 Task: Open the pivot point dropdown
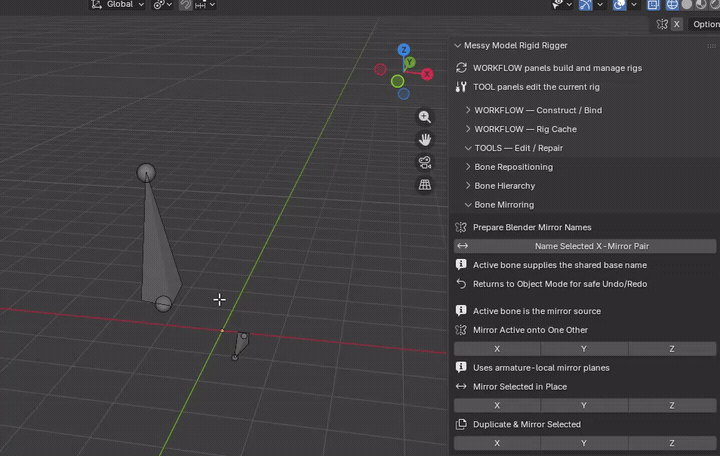tap(163, 5)
